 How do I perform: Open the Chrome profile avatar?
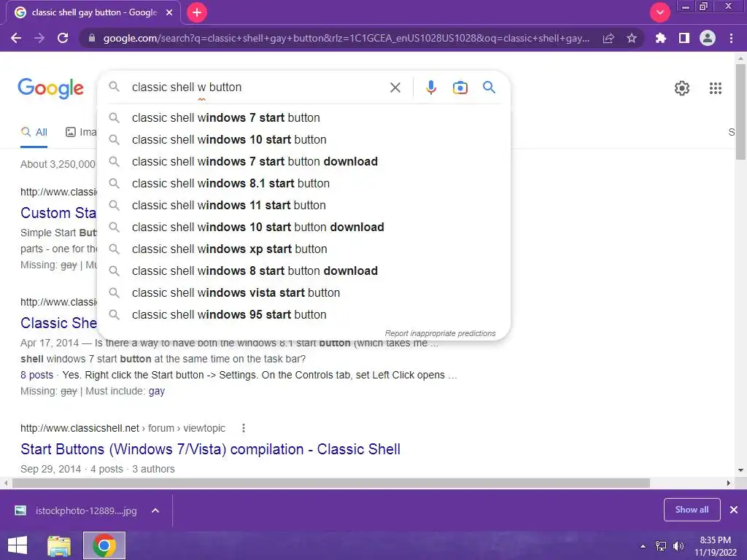pyautogui.click(x=708, y=38)
